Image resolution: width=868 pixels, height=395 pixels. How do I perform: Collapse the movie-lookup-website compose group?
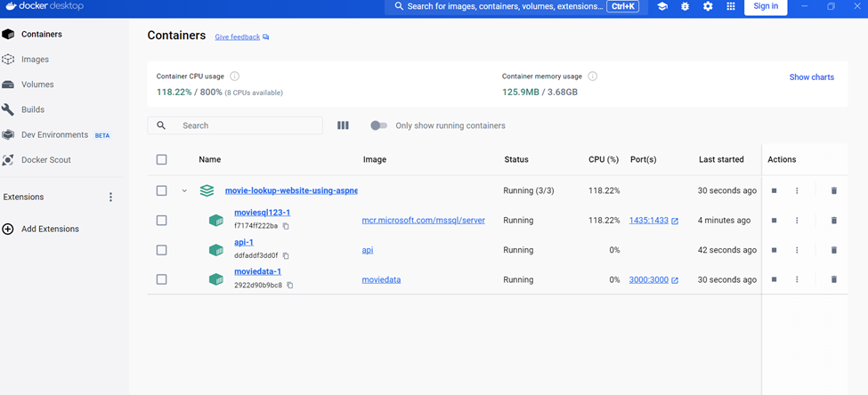pyautogui.click(x=184, y=191)
